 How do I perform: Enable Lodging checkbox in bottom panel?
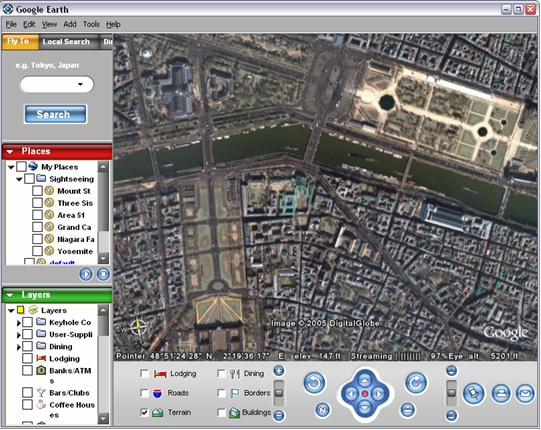145,374
